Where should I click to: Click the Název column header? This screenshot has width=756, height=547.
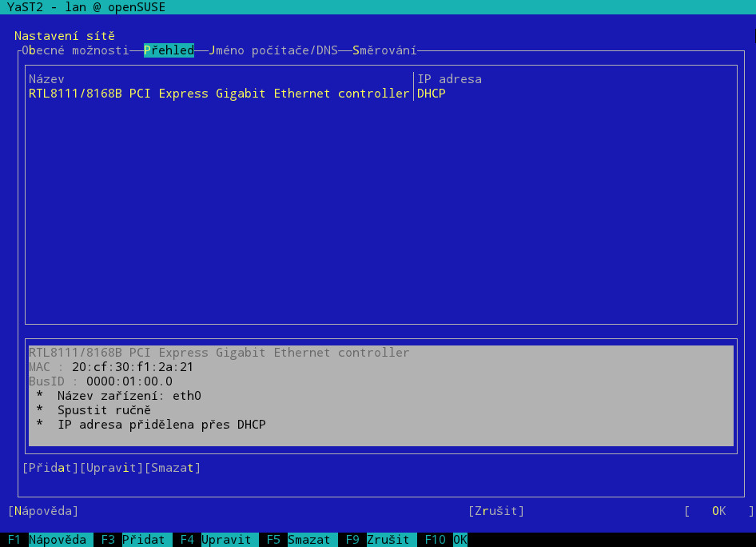(x=46, y=79)
